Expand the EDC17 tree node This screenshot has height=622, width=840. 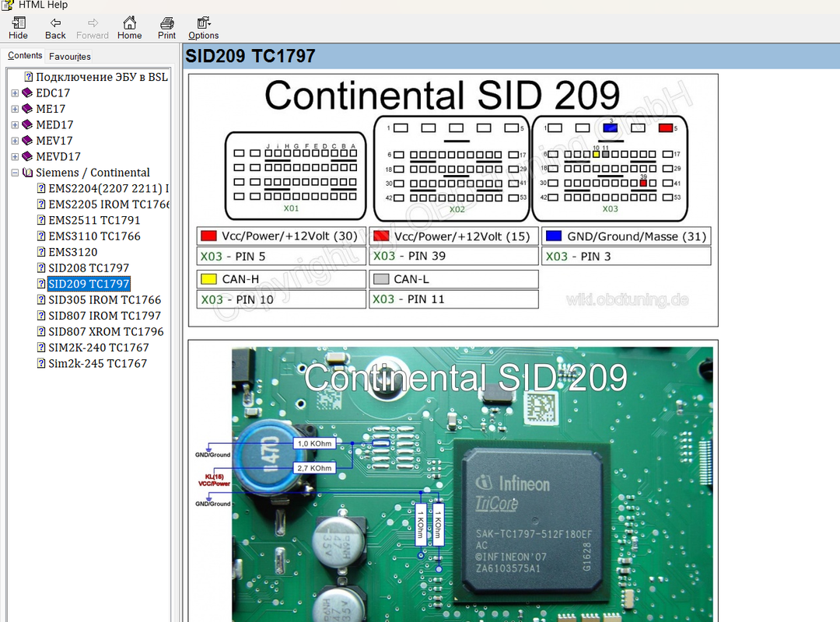15,93
